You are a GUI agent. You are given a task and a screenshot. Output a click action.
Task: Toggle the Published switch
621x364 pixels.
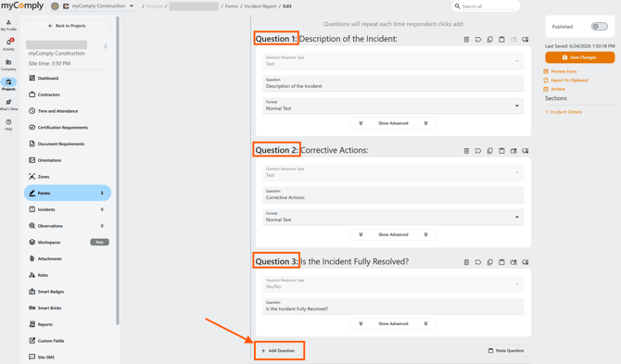pos(599,27)
